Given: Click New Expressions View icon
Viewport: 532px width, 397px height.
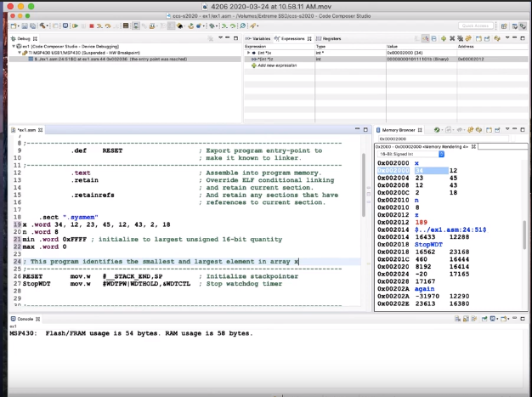Looking at the screenshot, I should 478,38.
